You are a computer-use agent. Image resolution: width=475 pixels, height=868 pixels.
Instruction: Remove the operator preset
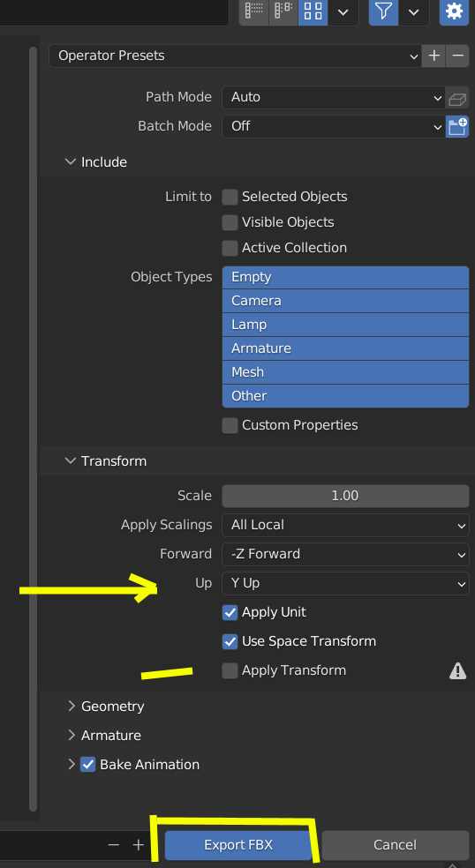[x=458, y=56]
